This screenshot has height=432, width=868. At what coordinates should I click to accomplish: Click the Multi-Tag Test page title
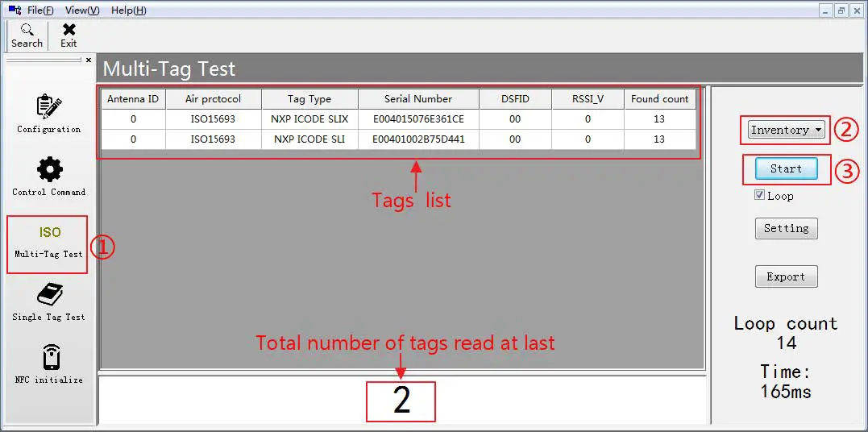tap(169, 69)
